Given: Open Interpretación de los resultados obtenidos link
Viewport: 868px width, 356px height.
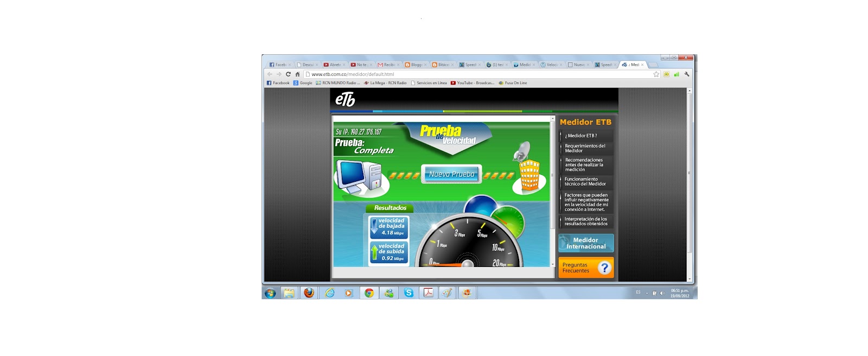Looking at the screenshot, I should [x=586, y=221].
